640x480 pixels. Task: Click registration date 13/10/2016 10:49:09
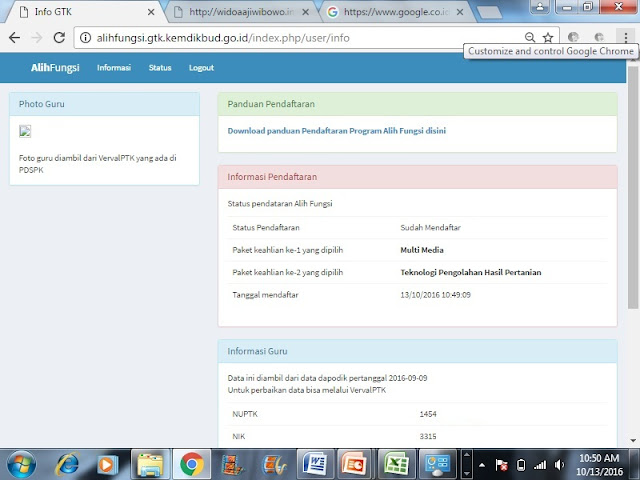click(435, 295)
